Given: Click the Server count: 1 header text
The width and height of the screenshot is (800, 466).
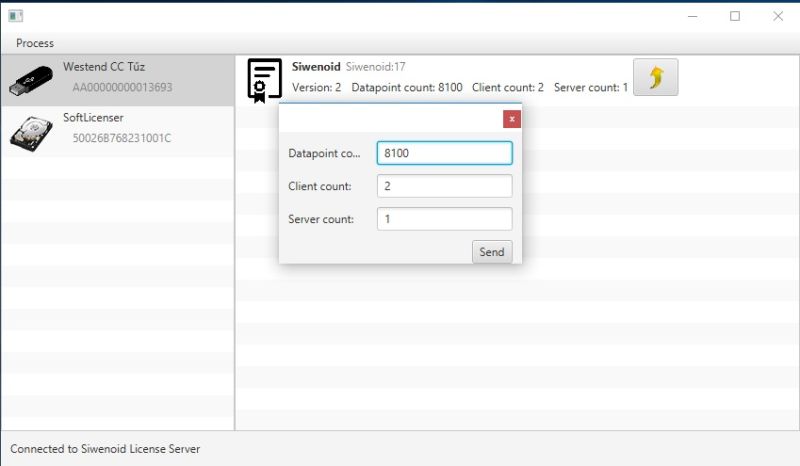Looking at the screenshot, I should click(x=591, y=88).
